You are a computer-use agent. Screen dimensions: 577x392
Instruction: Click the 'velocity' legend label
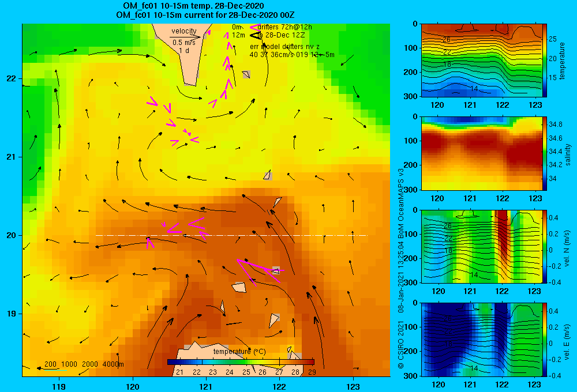(x=184, y=31)
